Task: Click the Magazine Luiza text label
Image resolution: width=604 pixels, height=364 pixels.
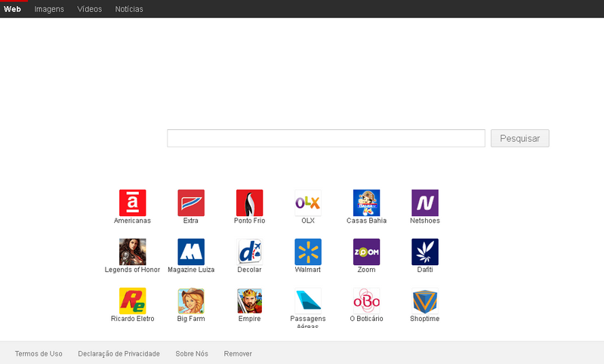Action: (x=191, y=270)
